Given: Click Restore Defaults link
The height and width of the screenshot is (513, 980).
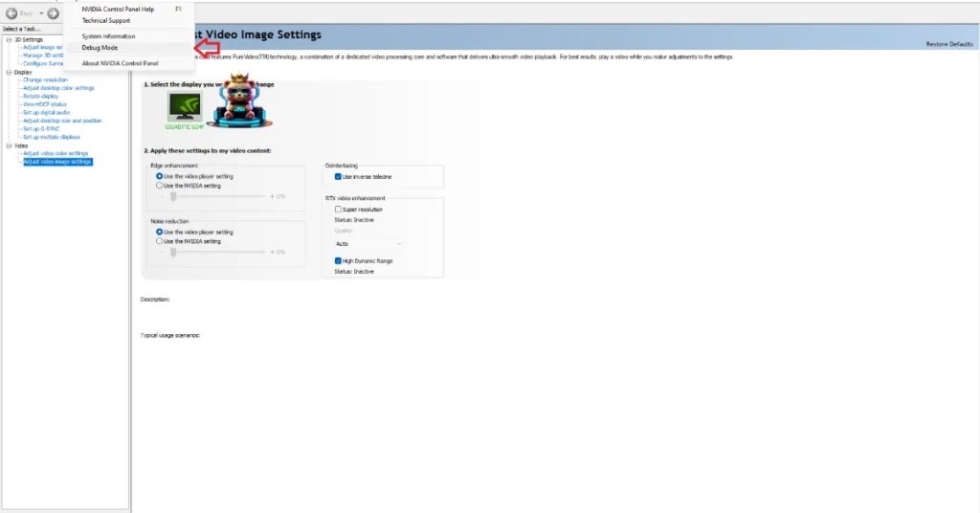Looking at the screenshot, I should click(x=949, y=44).
